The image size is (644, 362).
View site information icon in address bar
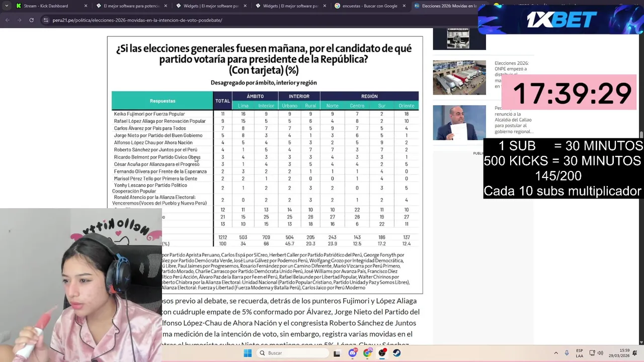click(46, 20)
